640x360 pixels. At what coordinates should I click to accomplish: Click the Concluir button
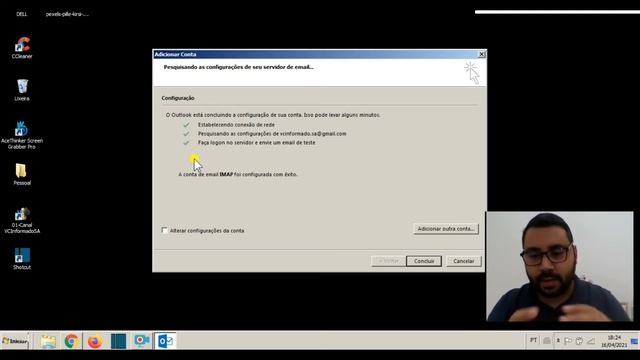click(x=424, y=261)
